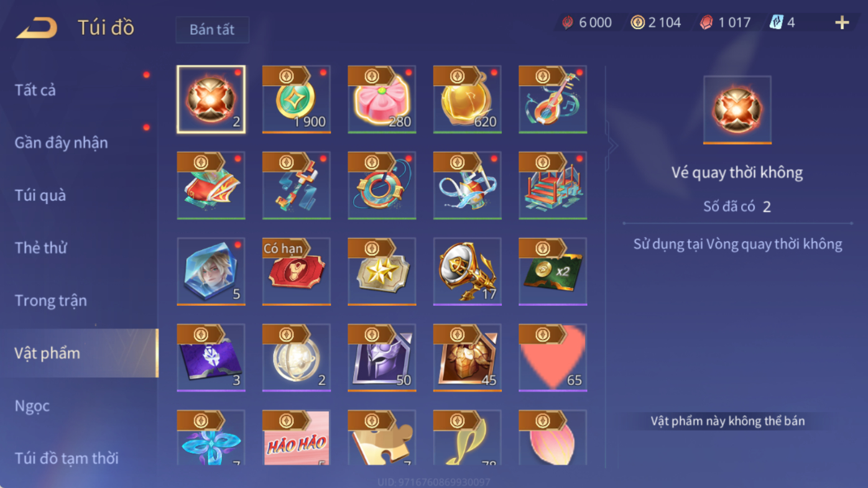Open the Túi quà category
The height and width of the screenshot is (488, 868).
tap(40, 195)
